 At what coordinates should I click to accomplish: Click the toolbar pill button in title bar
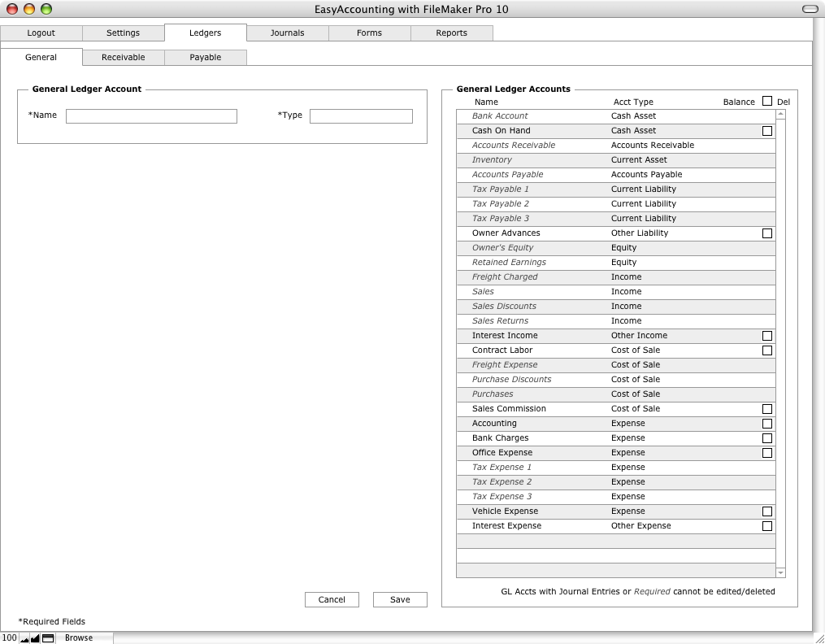[x=810, y=9]
